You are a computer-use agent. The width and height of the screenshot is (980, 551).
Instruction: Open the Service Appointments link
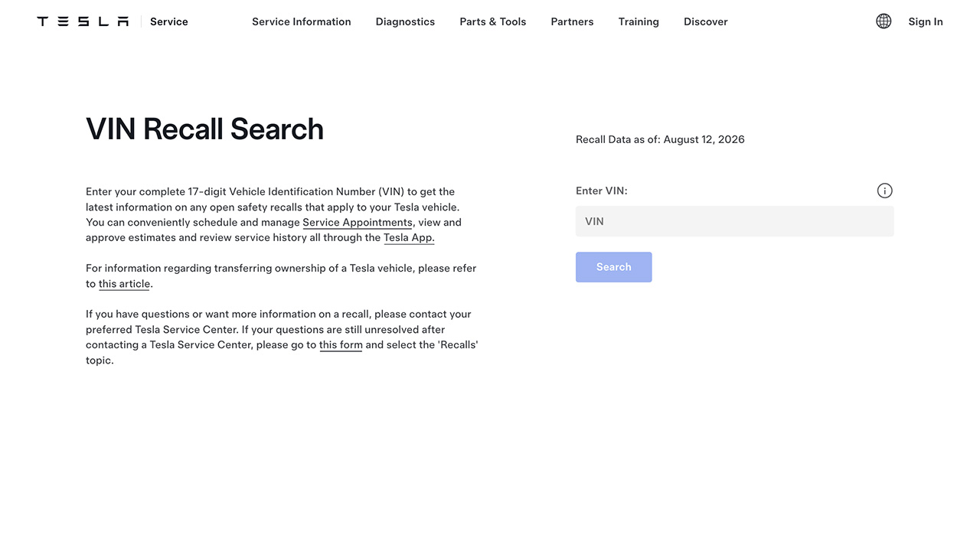pos(358,223)
